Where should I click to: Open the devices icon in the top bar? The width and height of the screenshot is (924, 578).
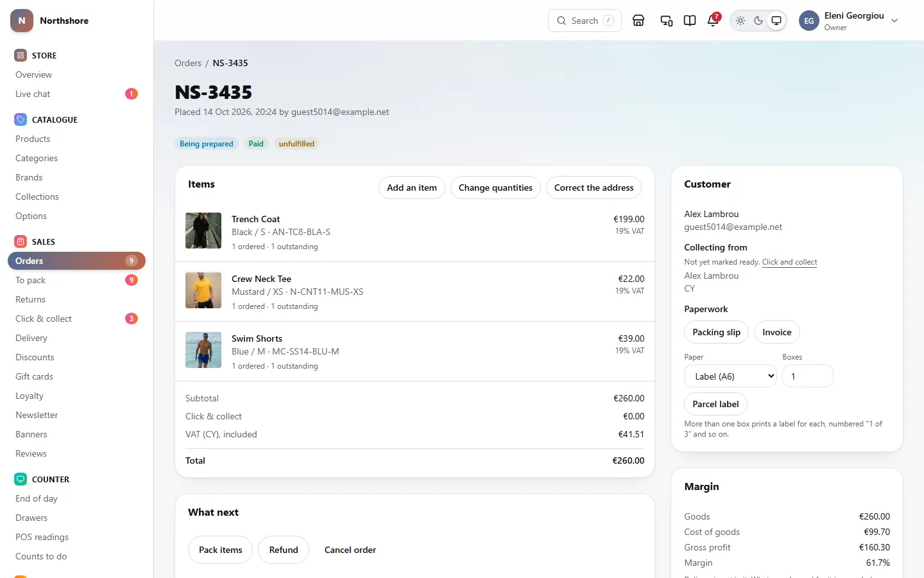click(x=667, y=21)
